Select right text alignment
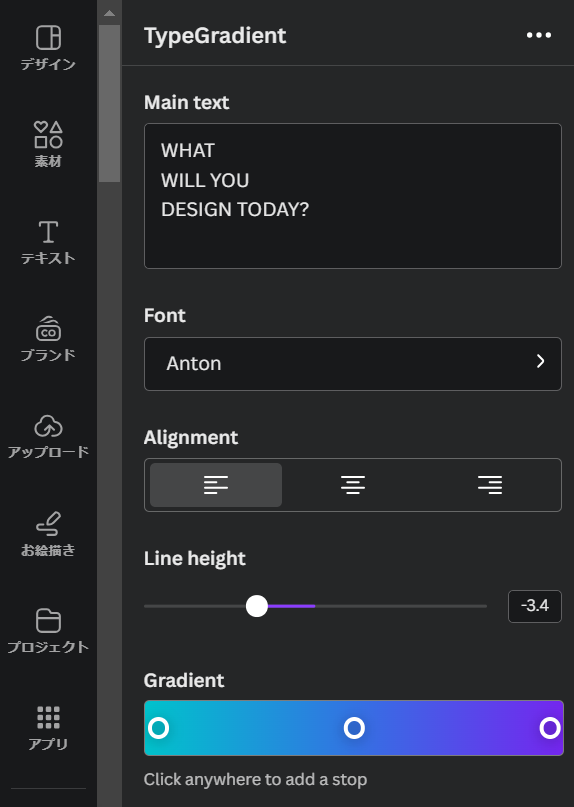Viewport: 574px width, 807px height. (x=490, y=485)
